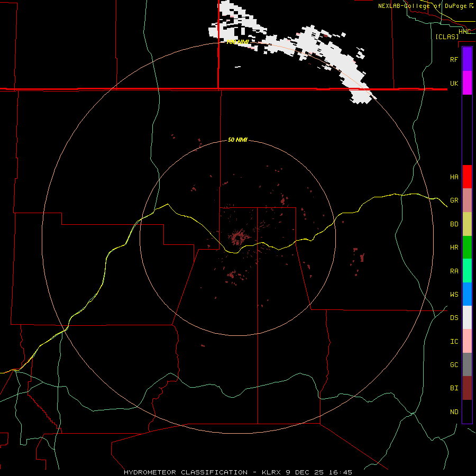Viewport: 476px width, 476px height.
Task: Click the 100 NMI range ring label
Action: coord(237,42)
